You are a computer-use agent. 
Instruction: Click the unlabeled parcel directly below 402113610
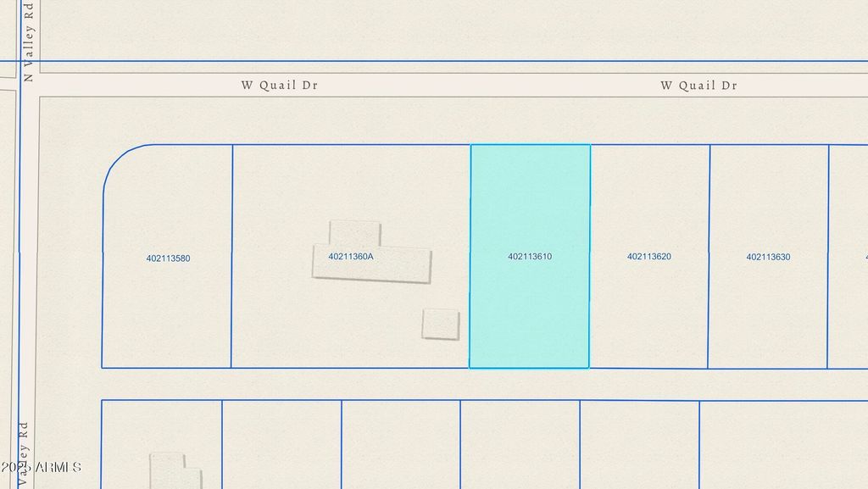[x=520, y=445]
